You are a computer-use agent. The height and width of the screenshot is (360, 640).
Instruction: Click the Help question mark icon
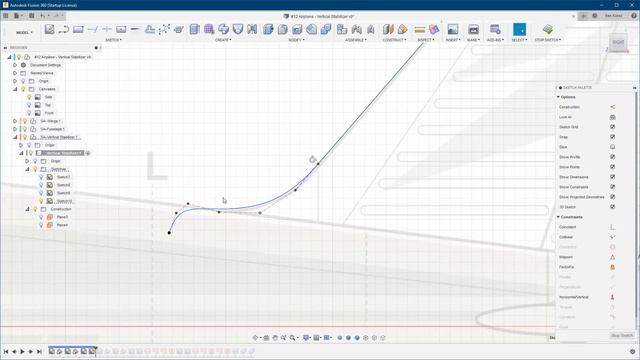(634, 16)
